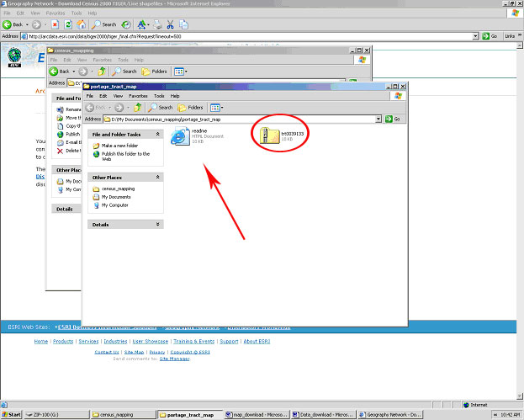Open Tools menu in portage_tract_map window
This screenshot has width=524, height=420.
click(159, 96)
